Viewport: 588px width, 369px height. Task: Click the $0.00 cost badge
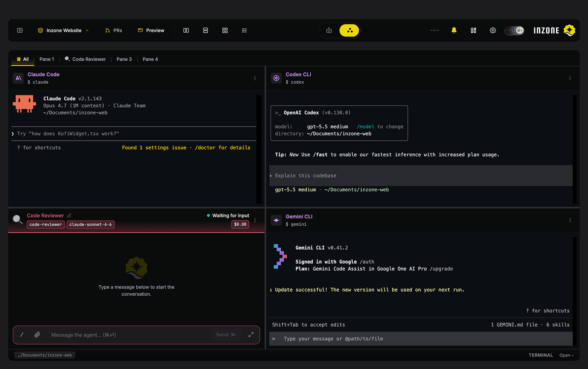(x=240, y=224)
